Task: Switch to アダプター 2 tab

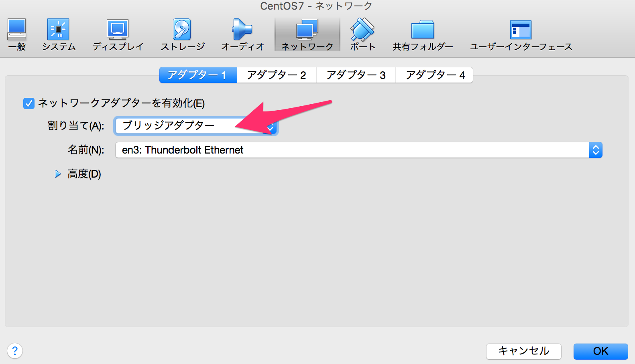Action: [x=277, y=75]
